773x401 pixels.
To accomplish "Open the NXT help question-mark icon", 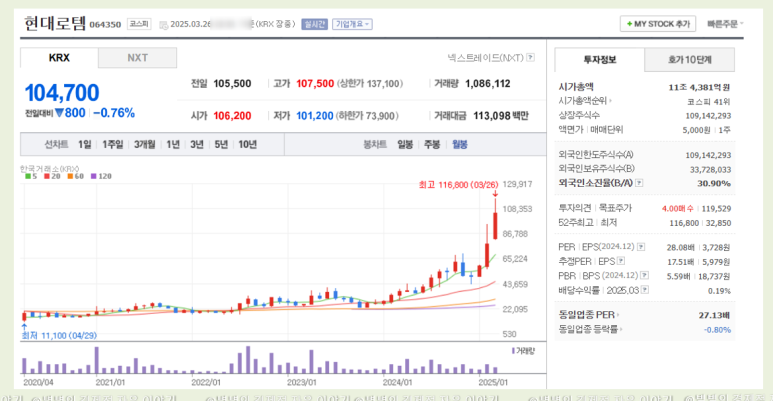I will pos(530,58).
